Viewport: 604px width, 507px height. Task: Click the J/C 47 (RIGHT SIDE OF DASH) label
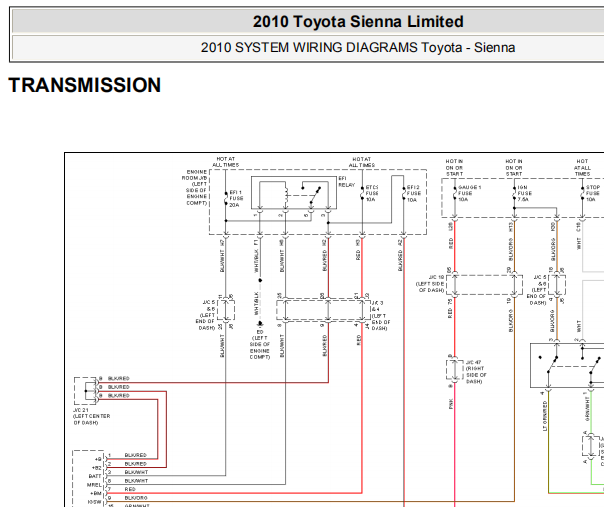click(x=476, y=372)
